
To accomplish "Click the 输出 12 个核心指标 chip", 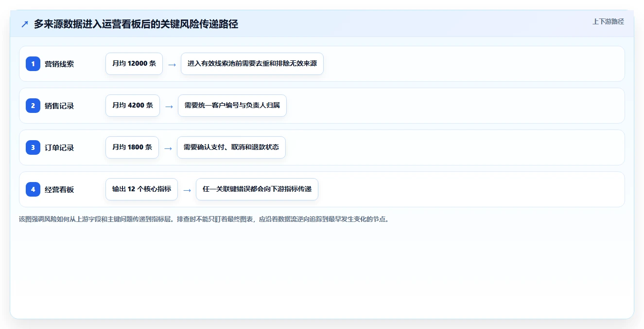I will click(x=141, y=189).
